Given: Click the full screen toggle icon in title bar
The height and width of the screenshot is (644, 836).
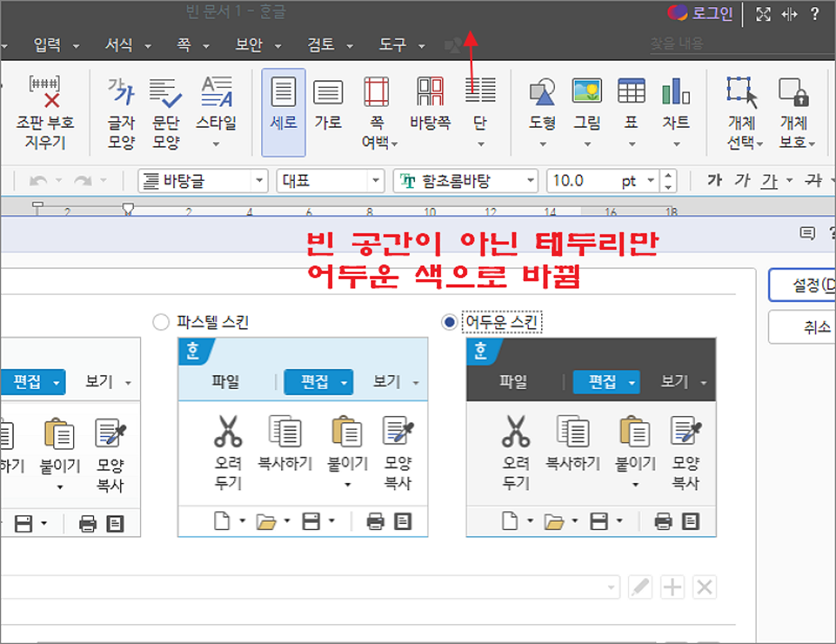Looking at the screenshot, I should coord(763,14).
